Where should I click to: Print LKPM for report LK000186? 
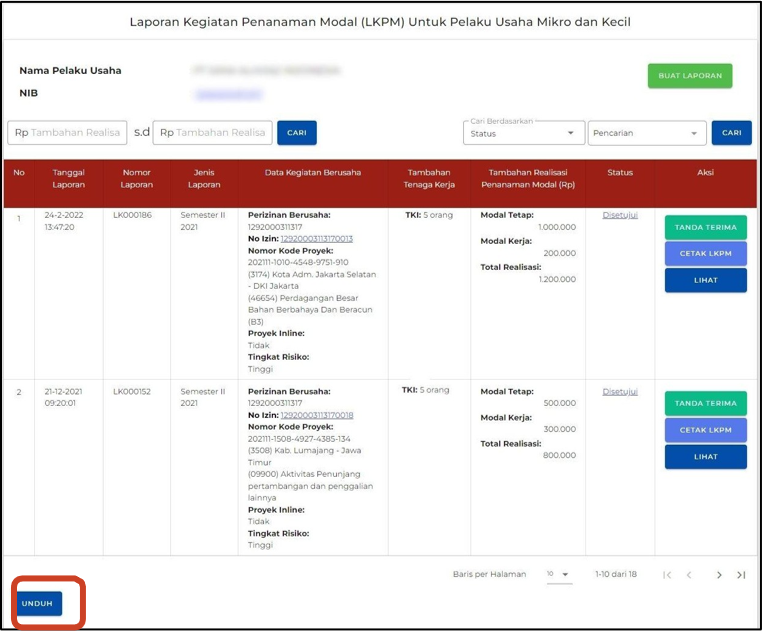click(705, 254)
